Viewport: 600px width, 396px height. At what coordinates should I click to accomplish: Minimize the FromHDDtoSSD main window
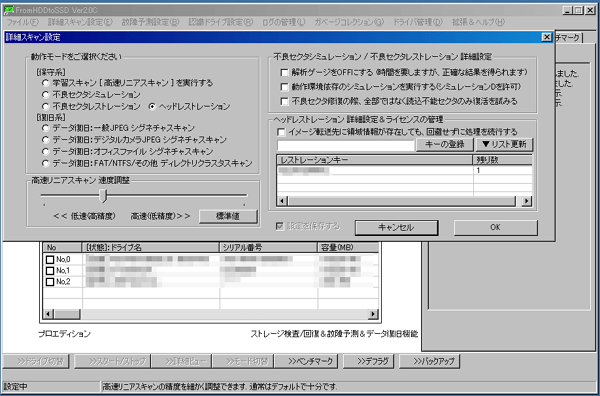pyautogui.click(x=567, y=11)
